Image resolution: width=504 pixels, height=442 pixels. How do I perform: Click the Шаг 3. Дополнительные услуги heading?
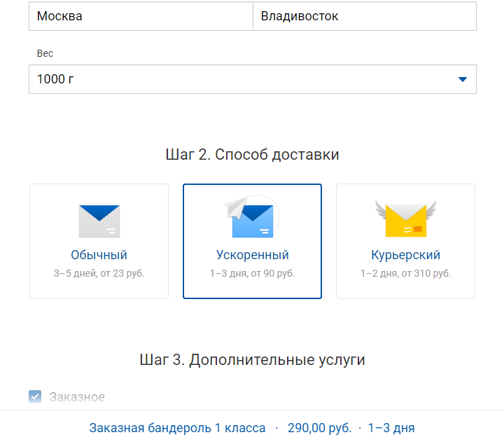(x=252, y=359)
